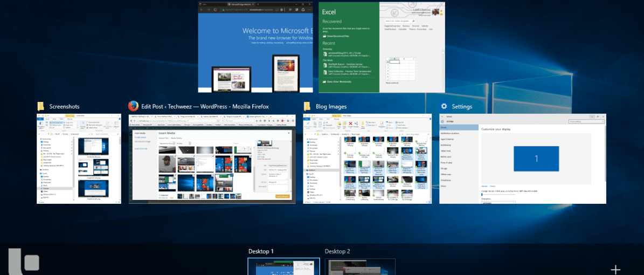
Task: Click 'Customize your display' heading in Settings
Action: pos(497,129)
